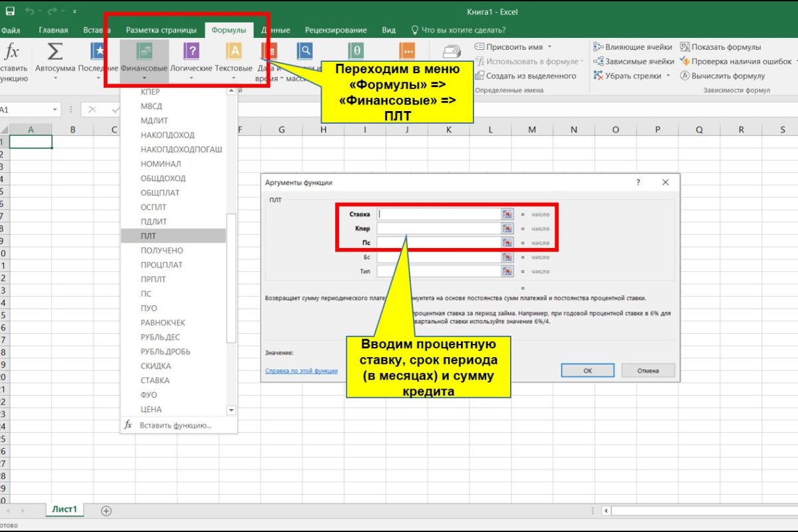798x532 pixels.
Task: Click the Кпер input field
Action: pyautogui.click(x=438, y=228)
